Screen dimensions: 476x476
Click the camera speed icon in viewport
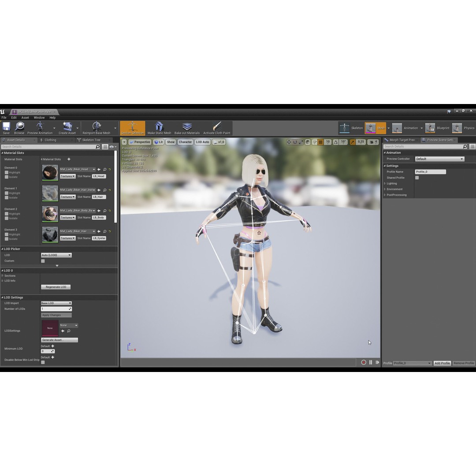point(371,142)
